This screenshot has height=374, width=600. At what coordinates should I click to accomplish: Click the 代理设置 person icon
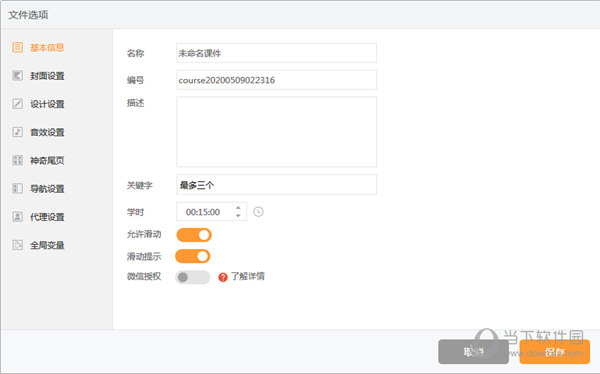click(17, 217)
